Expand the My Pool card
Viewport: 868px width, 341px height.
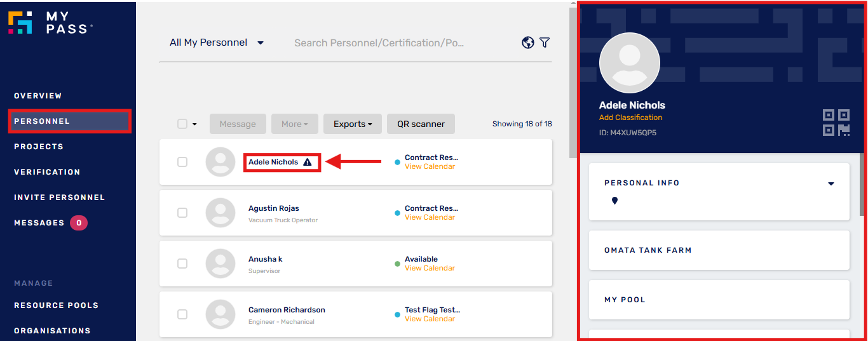pos(719,300)
